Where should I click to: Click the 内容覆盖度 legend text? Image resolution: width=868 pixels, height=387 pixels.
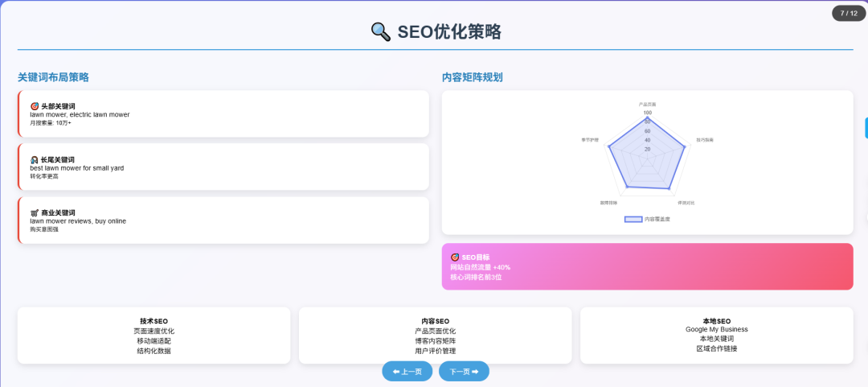click(x=657, y=219)
